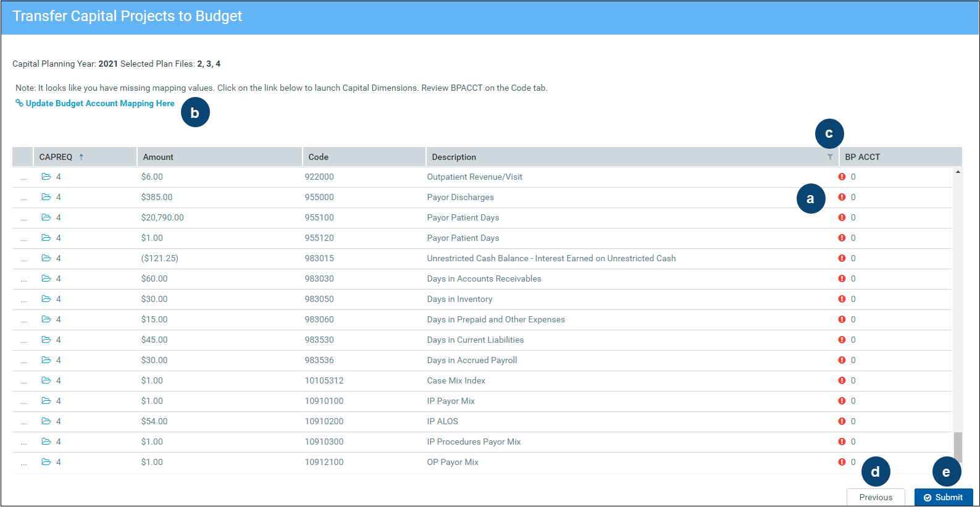Click the red error icon in the $20,790.00 row
This screenshot has width=980, height=507.
pos(842,217)
